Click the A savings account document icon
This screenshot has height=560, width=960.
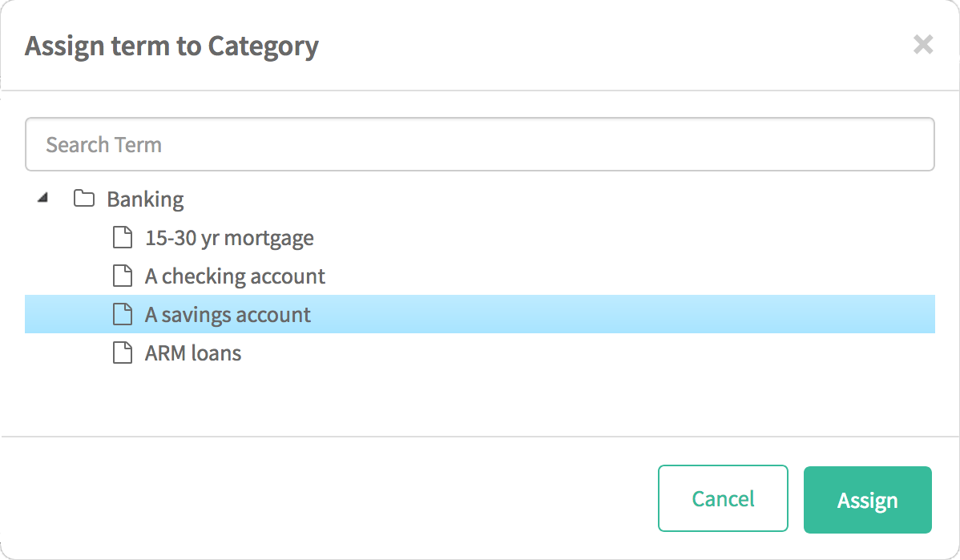123,314
